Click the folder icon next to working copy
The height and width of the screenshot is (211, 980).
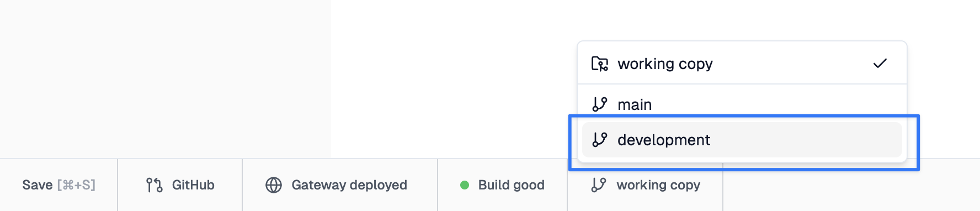(600, 64)
